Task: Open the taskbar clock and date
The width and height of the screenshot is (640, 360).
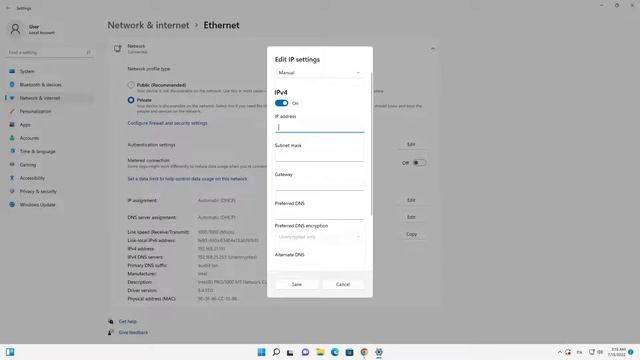Action: click(x=617, y=352)
